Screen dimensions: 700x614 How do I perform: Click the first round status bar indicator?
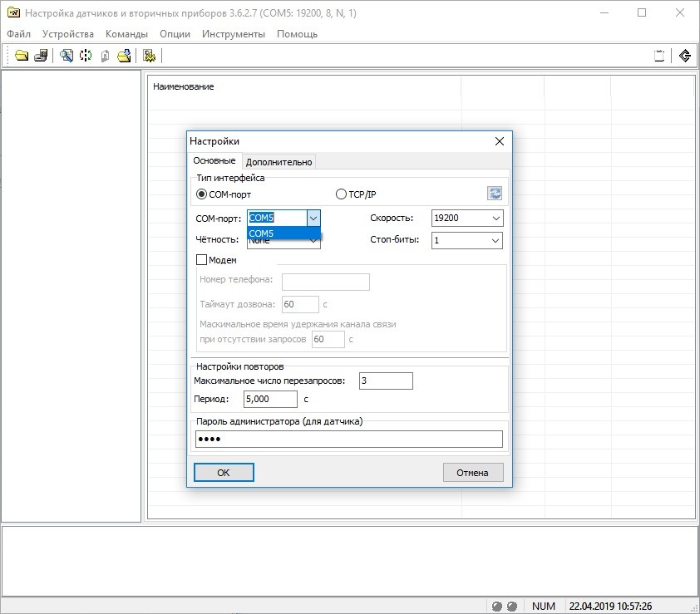(497, 606)
